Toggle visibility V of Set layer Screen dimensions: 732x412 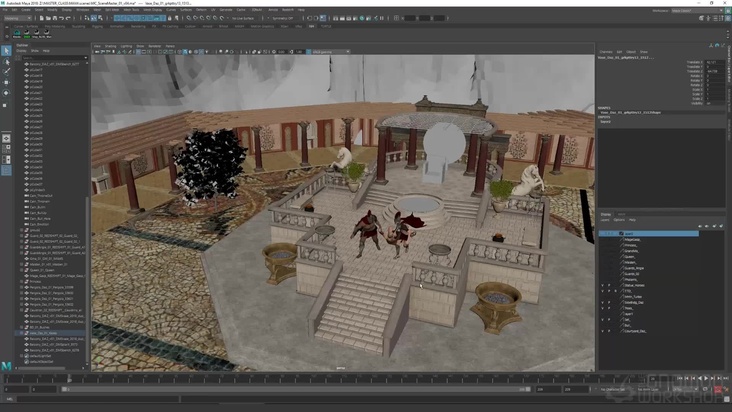pos(602,320)
